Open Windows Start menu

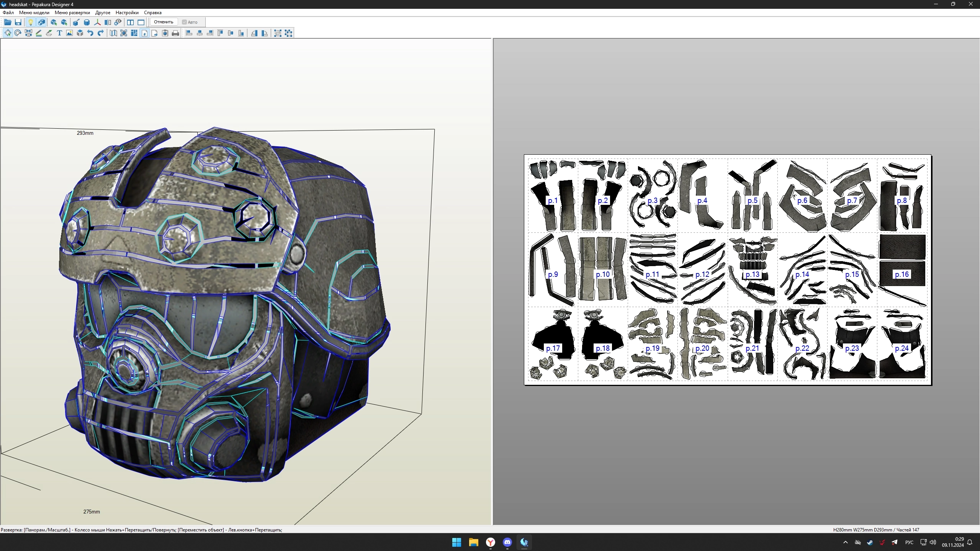point(456,542)
